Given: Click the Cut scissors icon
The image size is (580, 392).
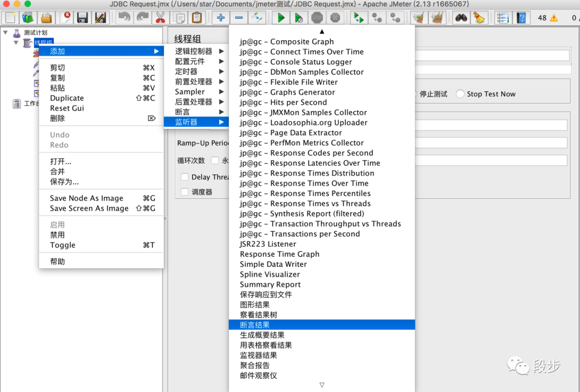Looking at the screenshot, I should click(x=160, y=17).
